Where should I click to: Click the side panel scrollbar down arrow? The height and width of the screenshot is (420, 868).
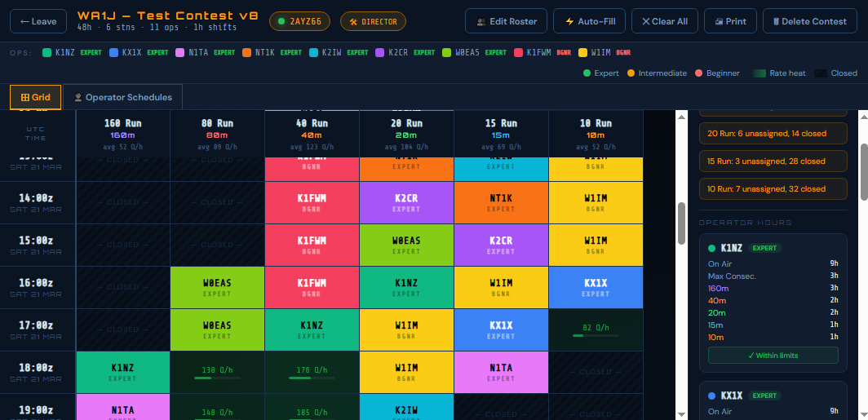(x=863, y=414)
